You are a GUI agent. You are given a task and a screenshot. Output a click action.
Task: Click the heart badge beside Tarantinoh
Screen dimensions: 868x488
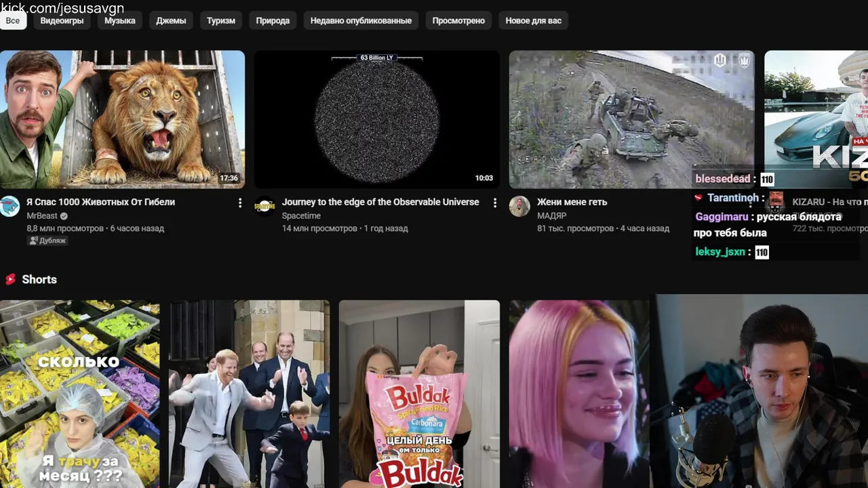(698, 198)
